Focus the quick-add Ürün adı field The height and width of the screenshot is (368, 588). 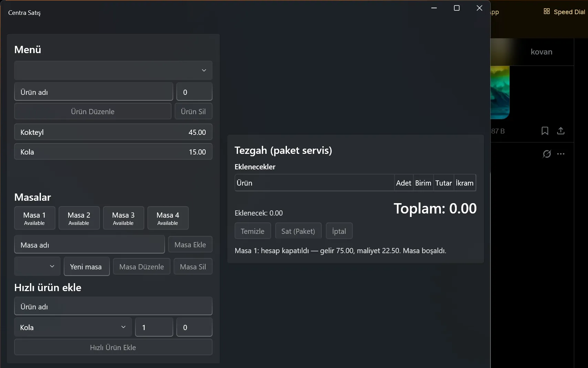[x=113, y=306]
